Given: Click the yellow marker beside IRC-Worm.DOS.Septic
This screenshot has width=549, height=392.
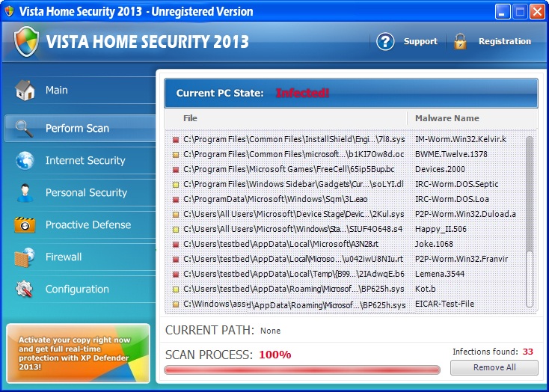Looking at the screenshot, I should coord(176,185).
